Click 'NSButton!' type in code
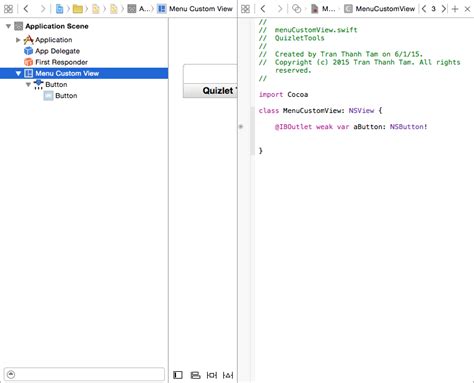This screenshot has width=474, height=383. [409, 127]
